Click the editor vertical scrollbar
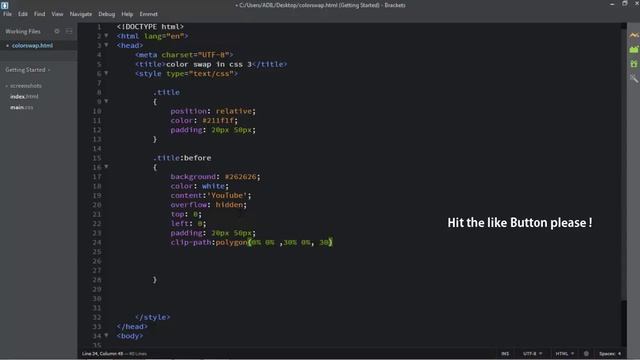This screenshot has height=360, width=640. point(624,163)
